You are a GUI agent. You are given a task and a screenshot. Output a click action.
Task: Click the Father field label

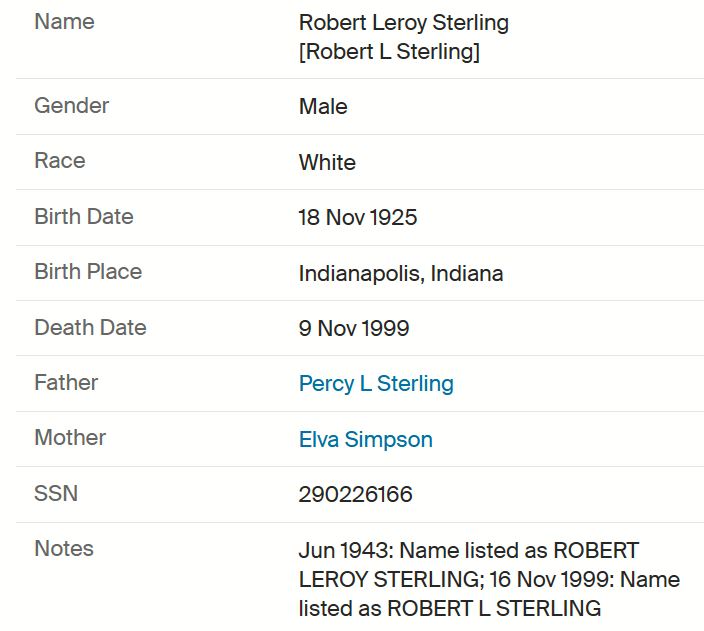(66, 383)
